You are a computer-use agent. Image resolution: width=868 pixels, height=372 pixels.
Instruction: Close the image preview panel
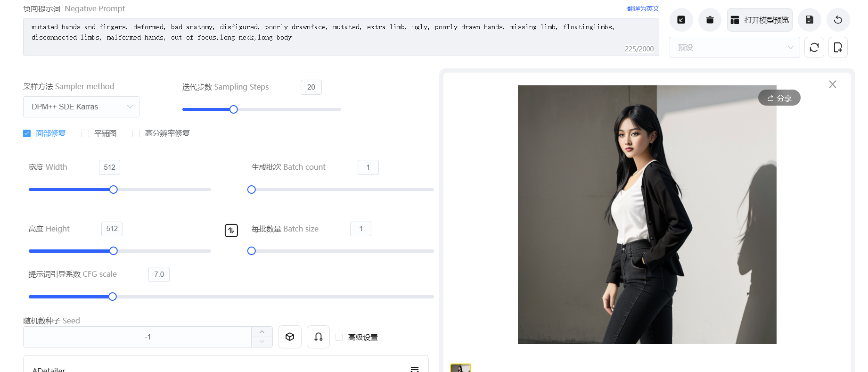coord(833,84)
